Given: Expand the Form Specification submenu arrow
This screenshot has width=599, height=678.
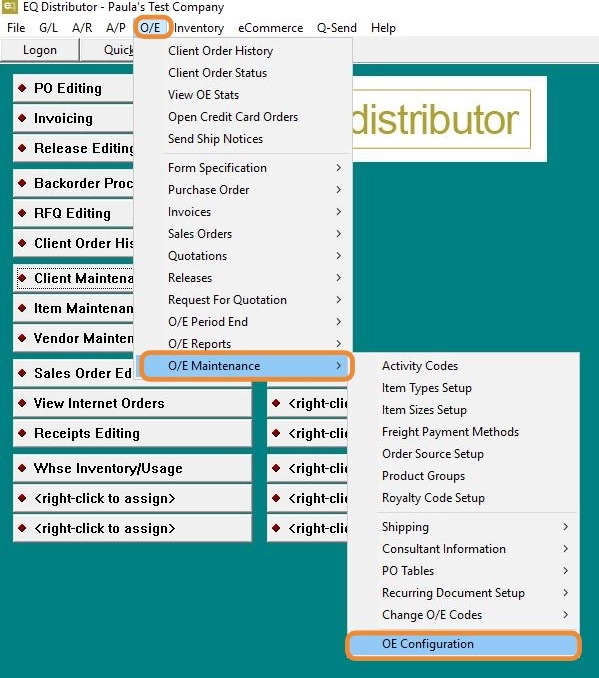Looking at the screenshot, I should 339,167.
